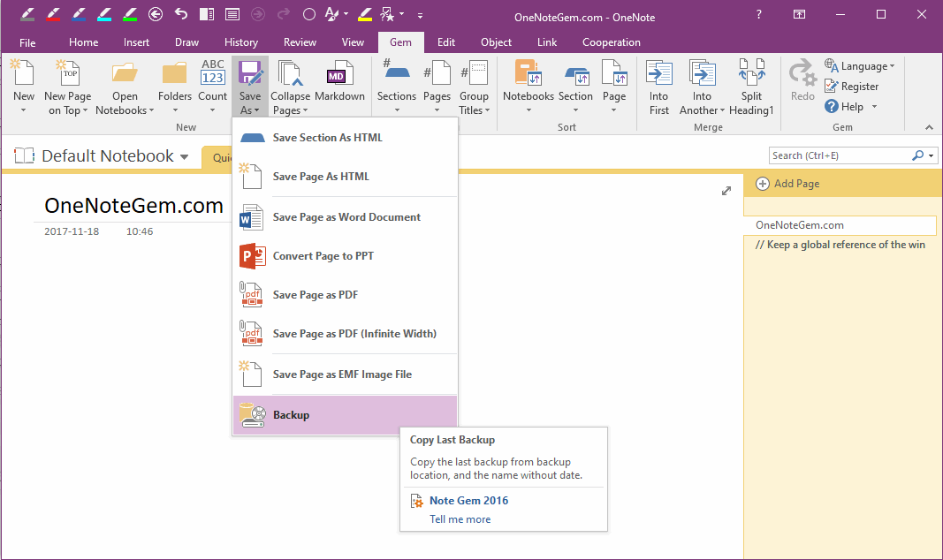Choose Save Page as Word Document
The image size is (943, 560).
(x=345, y=217)
